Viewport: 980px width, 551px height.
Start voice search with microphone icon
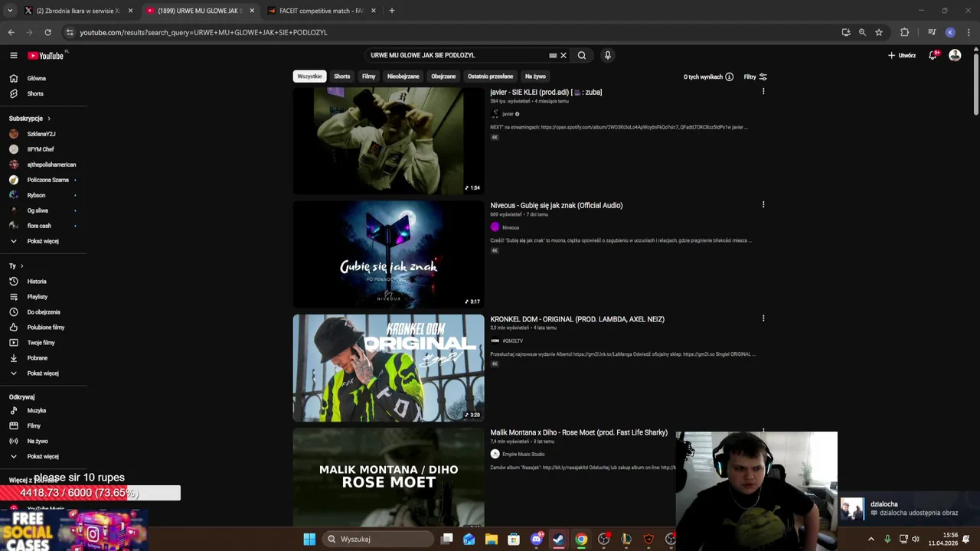(608, 55)
